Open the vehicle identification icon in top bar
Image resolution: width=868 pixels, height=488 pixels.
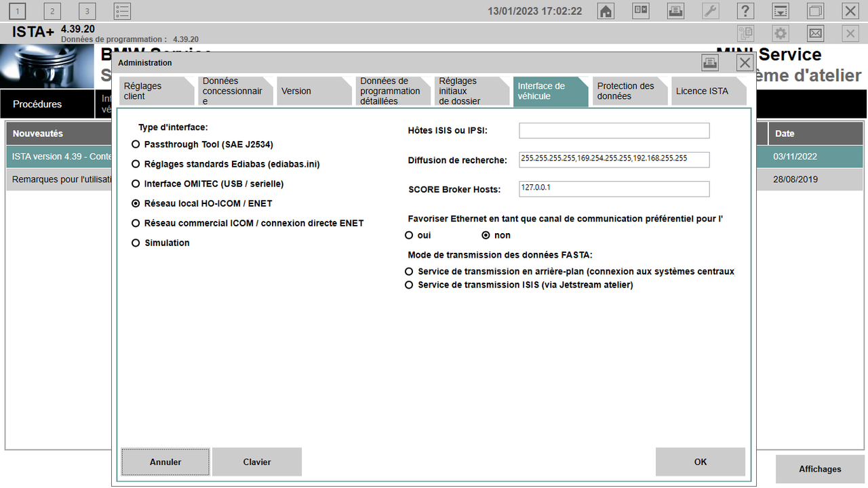[x=641, y=11]
